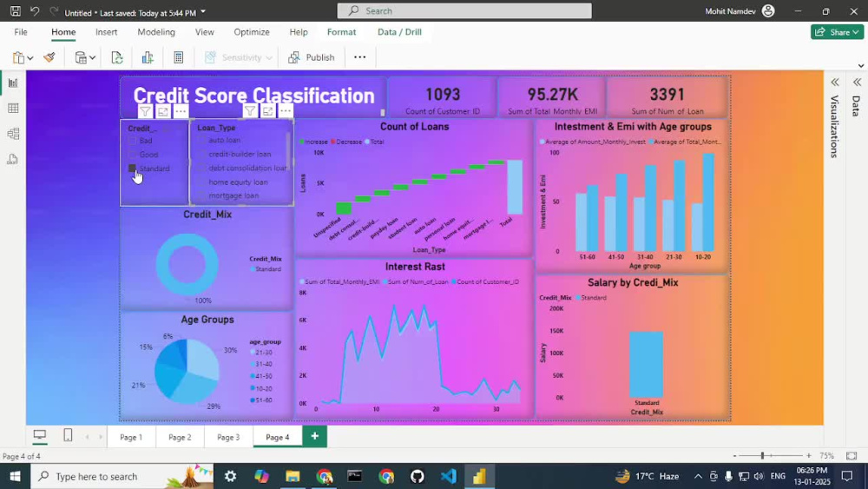Check the auto loan checkbox
Image resolution: width=868 pixels, height=489 pixels.
pyautogui.click(x=201, y=140)
